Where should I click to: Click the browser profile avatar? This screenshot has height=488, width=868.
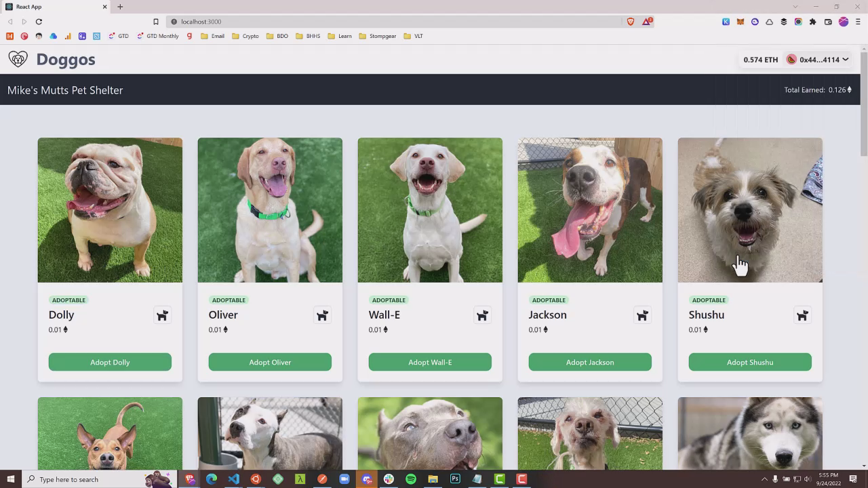point(844,22)
